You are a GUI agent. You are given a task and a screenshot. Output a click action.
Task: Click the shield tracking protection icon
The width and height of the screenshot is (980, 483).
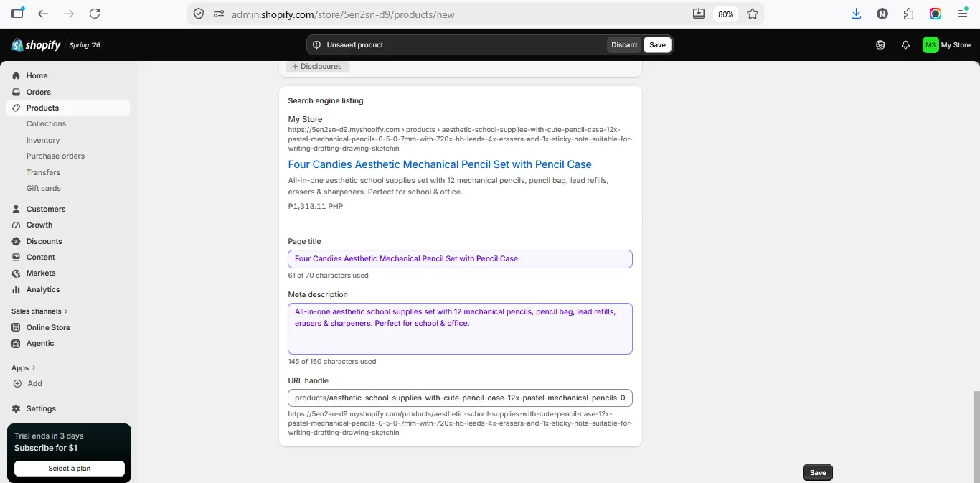199,14
